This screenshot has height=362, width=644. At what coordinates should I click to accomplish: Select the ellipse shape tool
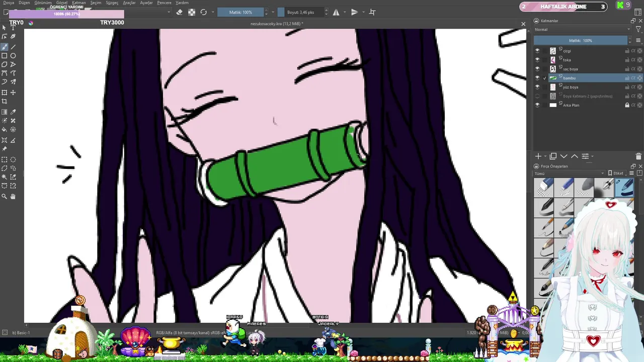click(x=13, y=56)
